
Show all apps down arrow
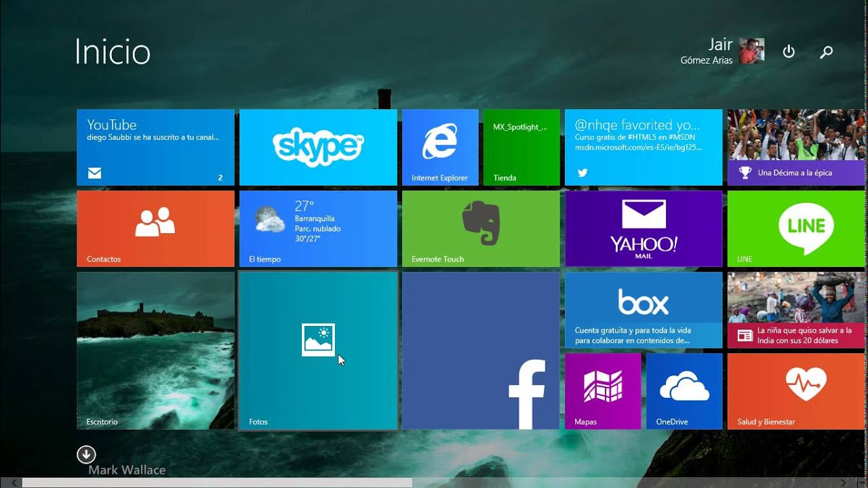click(x=86, y=454)
